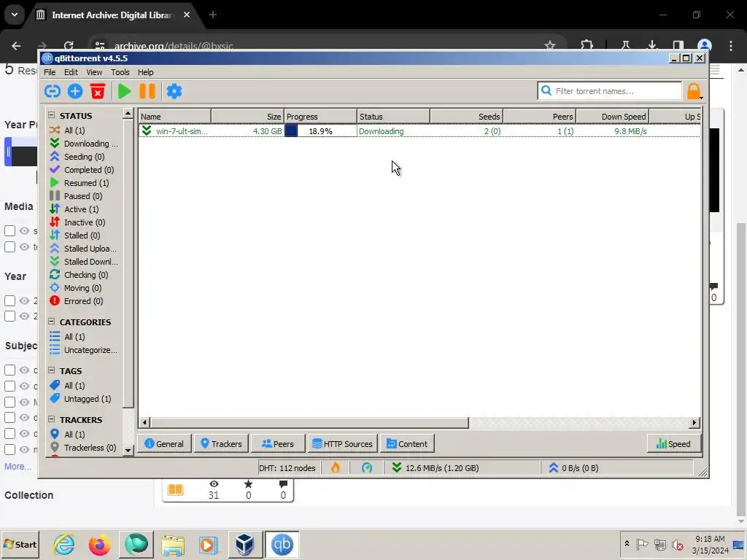Click the blue upload speed status icon
747x560 pixels.
553,467
